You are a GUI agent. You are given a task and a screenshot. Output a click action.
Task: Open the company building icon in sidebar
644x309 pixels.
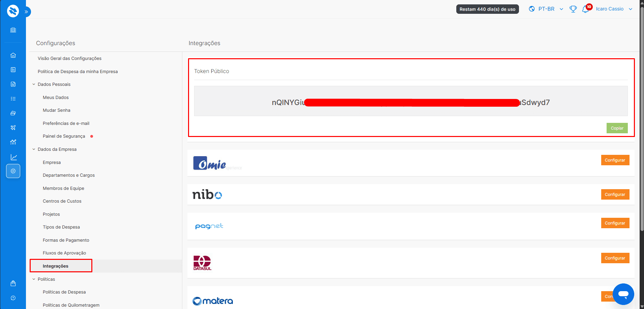[13, 30]
